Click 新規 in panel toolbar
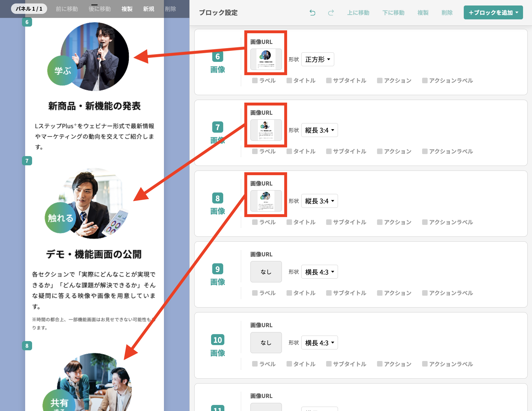The height and width of the screenshot is (411, 532). [149, 9]
